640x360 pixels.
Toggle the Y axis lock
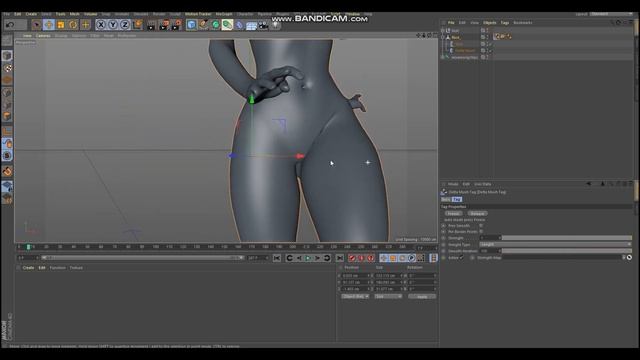coord(113,25)
